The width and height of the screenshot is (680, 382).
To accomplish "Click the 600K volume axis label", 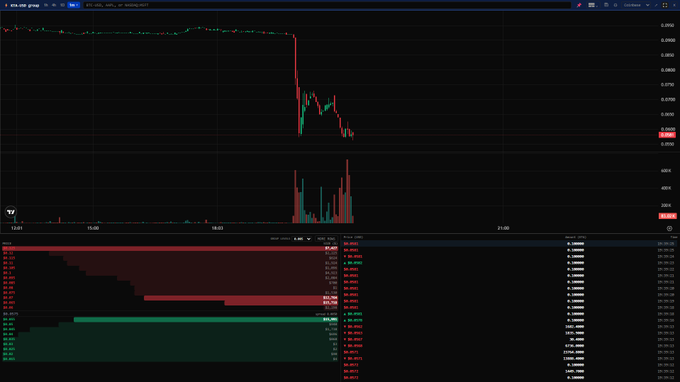I will (x=666, y=171).
